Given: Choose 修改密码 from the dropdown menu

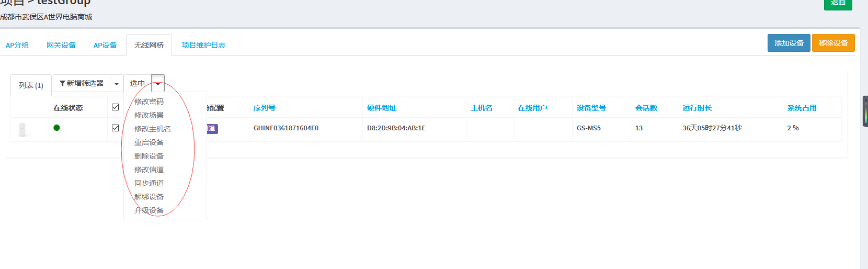Looking at the screenshot, I should pyautogui.click(x=149, y=102).
